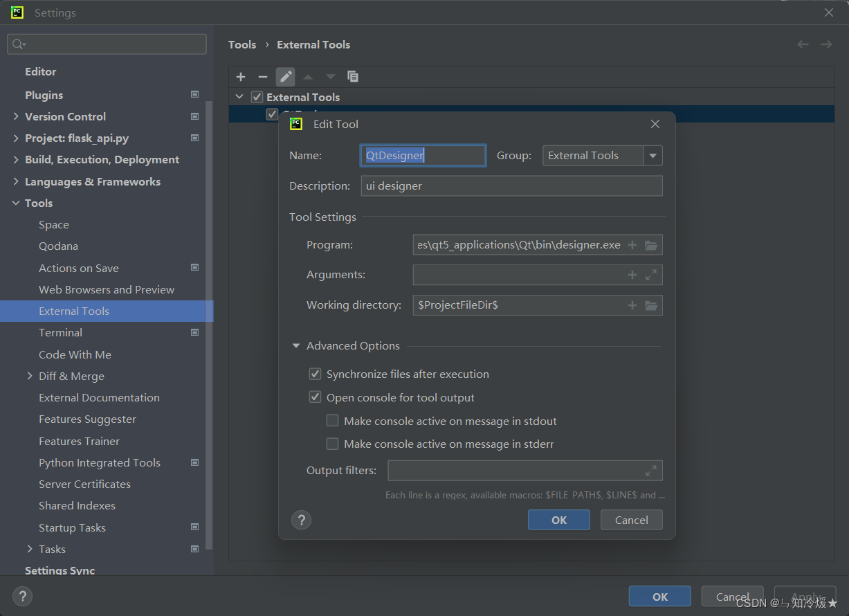Collapse the Advanced Options section
The width and height of the screenshot is (849, 616).
point(296,346)
